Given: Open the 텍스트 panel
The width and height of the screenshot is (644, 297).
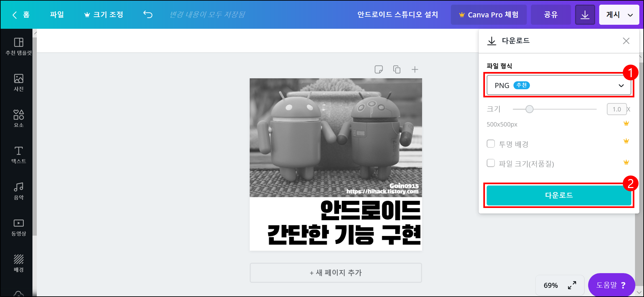Looking at the screenshot, I should coord(18,154).
